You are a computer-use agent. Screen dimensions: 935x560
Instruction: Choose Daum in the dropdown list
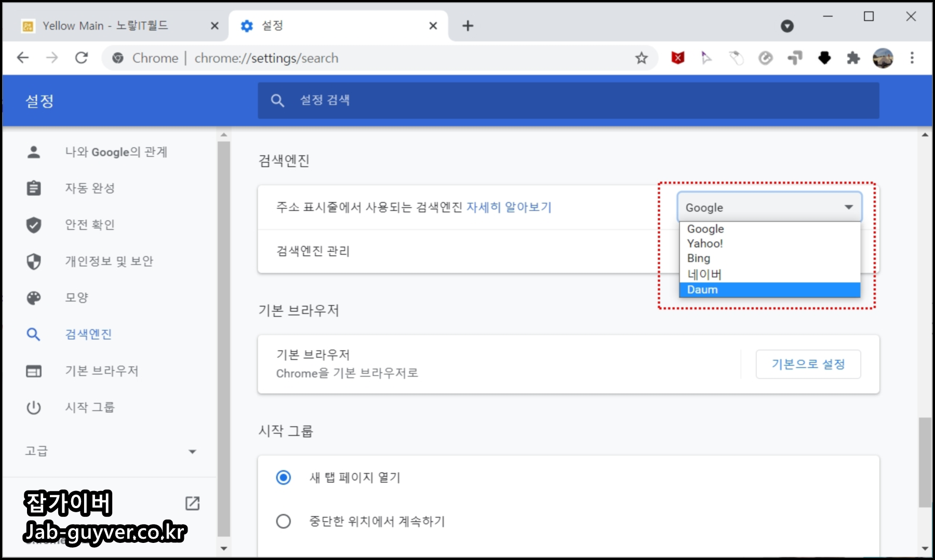tap(769, 290)
